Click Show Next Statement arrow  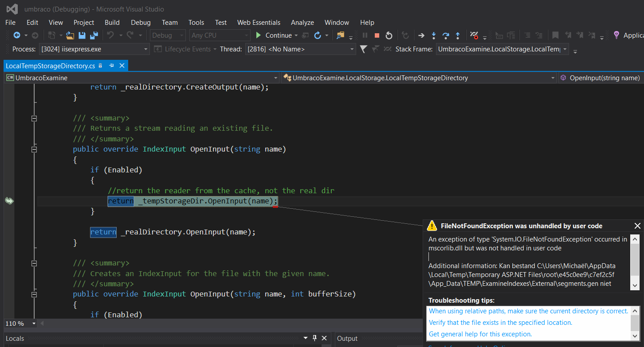[x=421, y=35]
